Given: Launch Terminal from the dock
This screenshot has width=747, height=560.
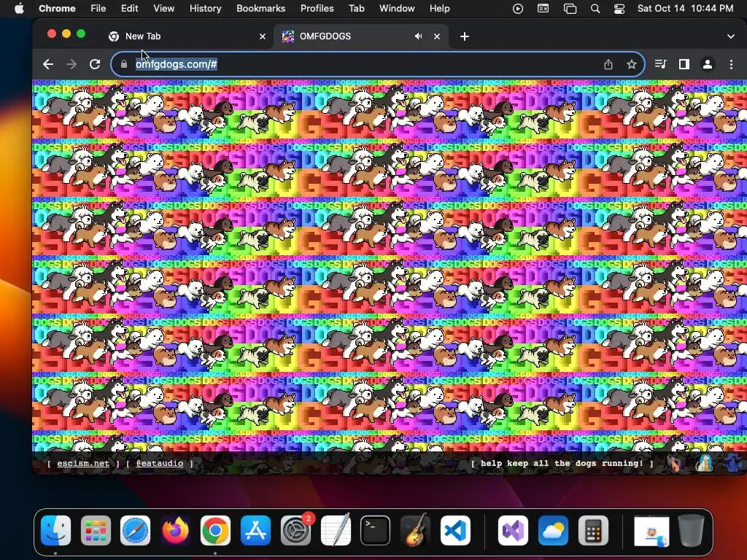Looking at the screenshot, I should pos(376,531).
